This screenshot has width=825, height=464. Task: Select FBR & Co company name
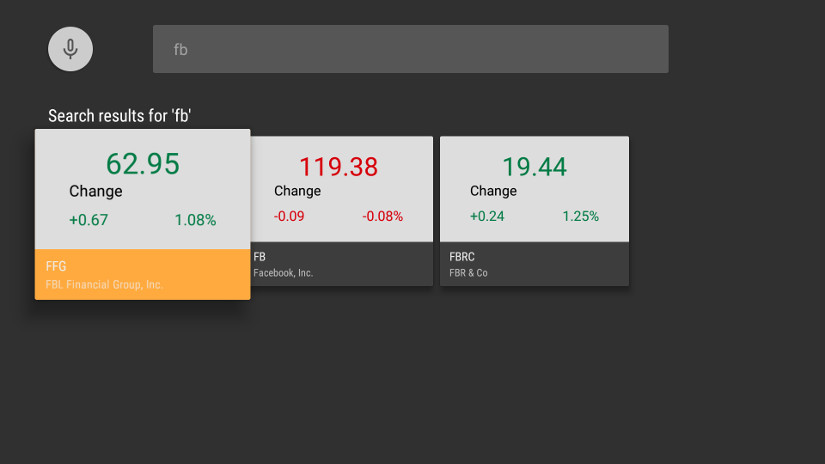[x=468, y=273]
